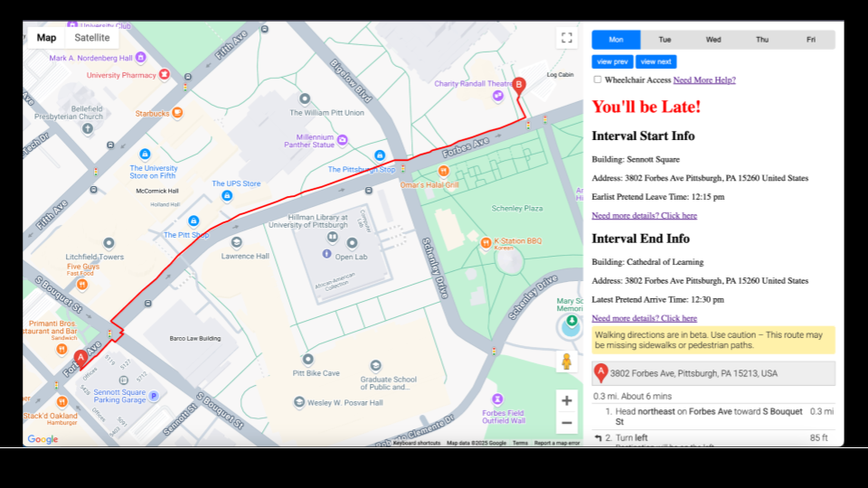This screenshot has height=488, width=868.
Task: Select Graduate School of Public pin
Action: tap(376, 366)
